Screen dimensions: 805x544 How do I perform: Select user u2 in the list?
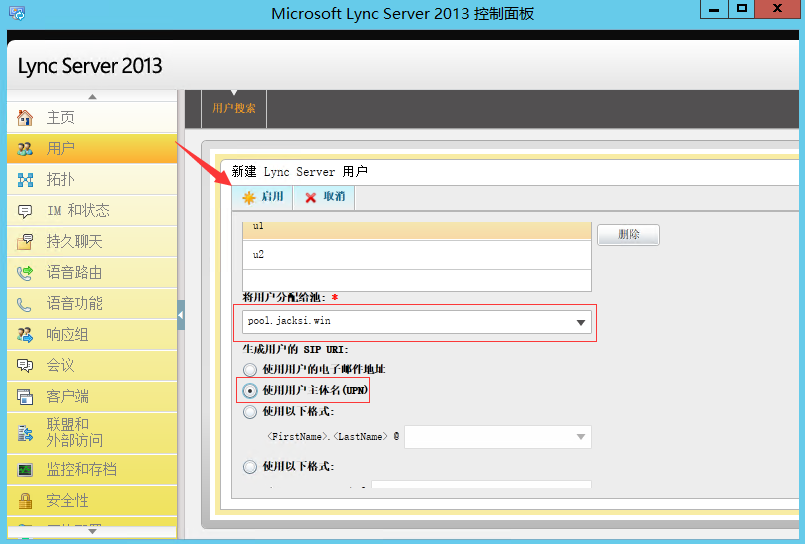pos(417,255)
